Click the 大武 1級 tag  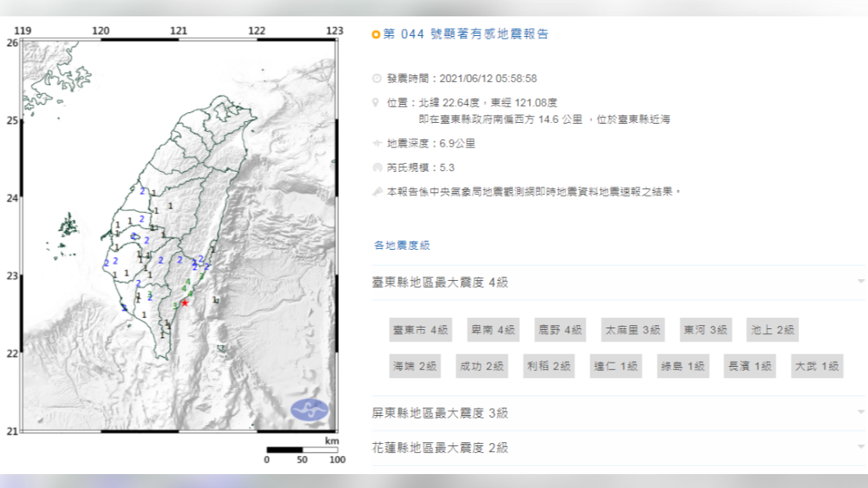click(x=816, y=366)
